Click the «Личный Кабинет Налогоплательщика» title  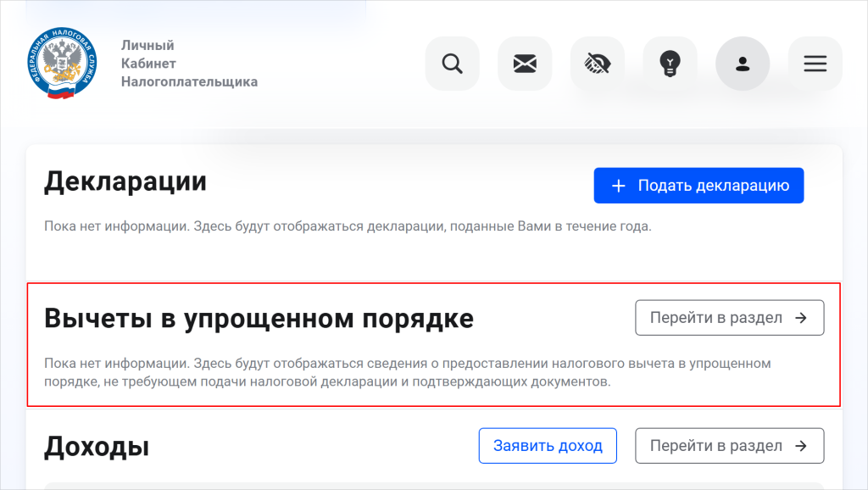(188, 64)
